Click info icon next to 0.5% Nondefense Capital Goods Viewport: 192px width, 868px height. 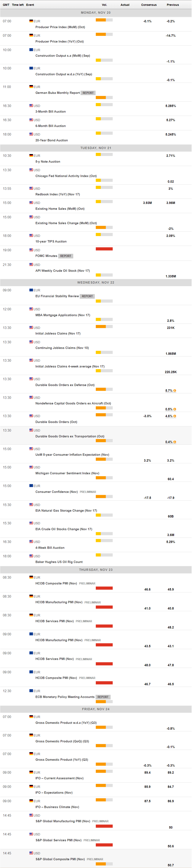[175, 409]
